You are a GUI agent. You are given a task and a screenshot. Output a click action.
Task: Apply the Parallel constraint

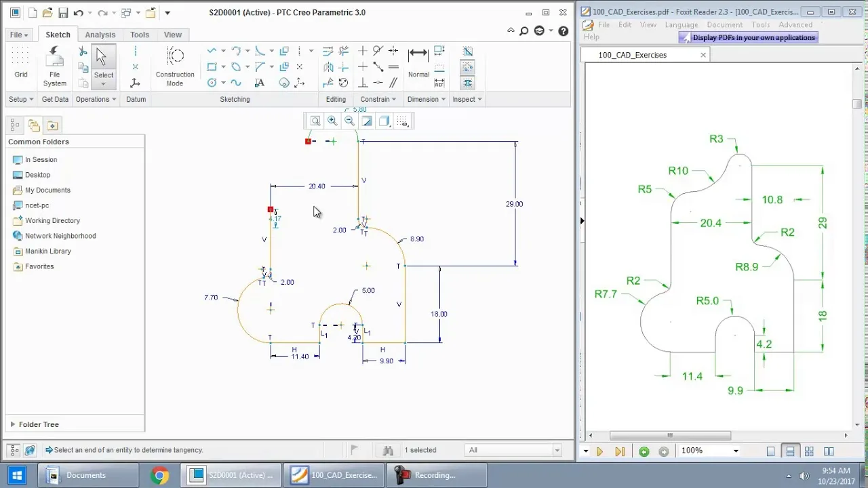point(393,83)
